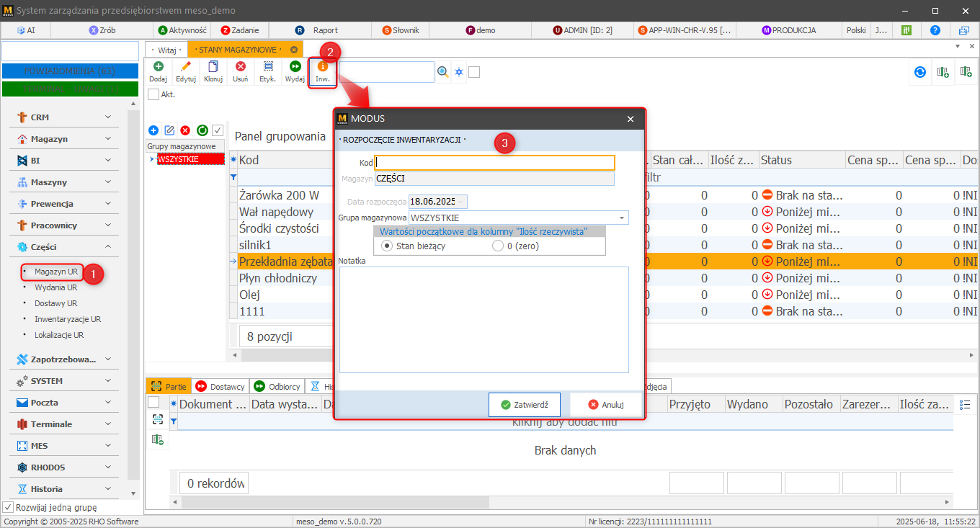The height and width of the screenshot is (528, 980).
Task: Click the Klonuj toolbar icon
Action: [x=213, y=67]
